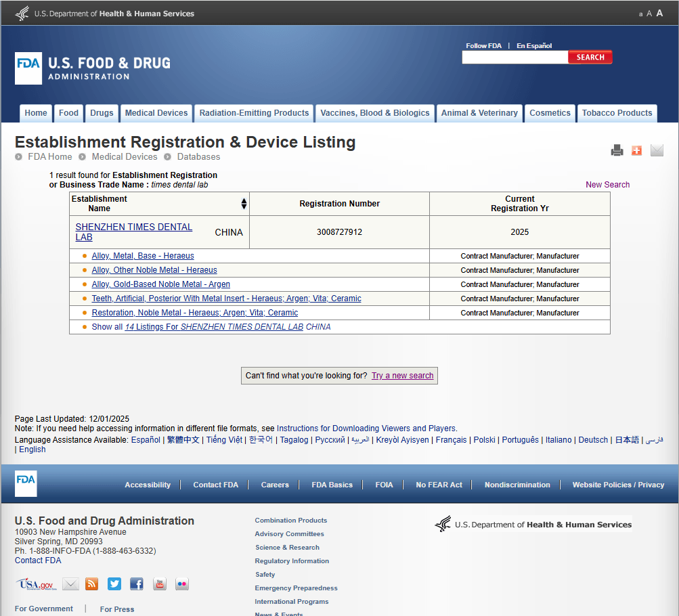
Task: Open Alloy, Gold-Based Noble Metal - Argen listing
Action: pos(160,284)
